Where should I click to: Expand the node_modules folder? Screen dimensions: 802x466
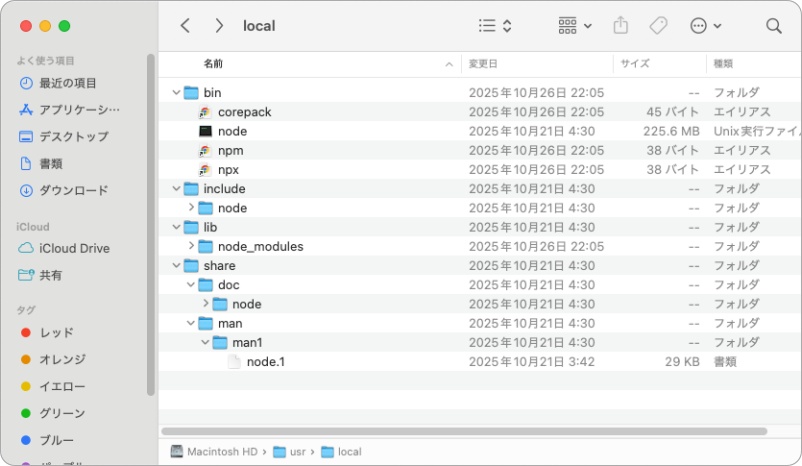pyautogui.click(x=191, y=247)
